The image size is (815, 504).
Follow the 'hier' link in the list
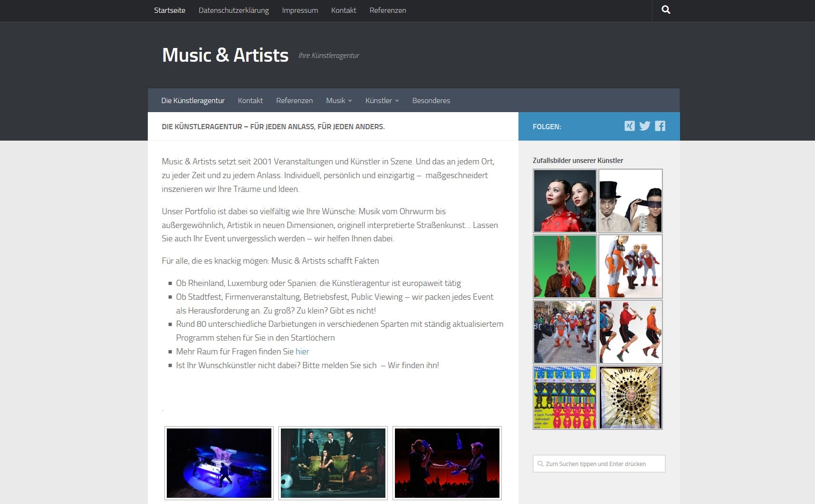point(302,352)
